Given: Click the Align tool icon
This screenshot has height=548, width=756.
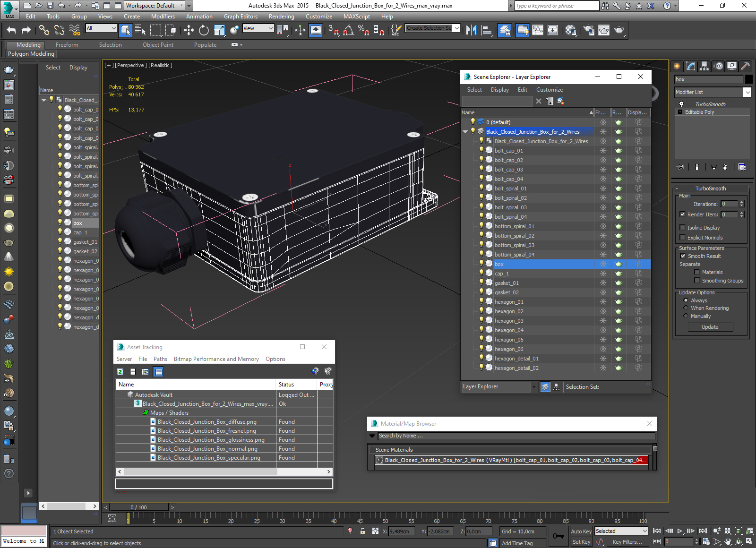Looking at the screenshot, I should click(x=487, y=30).
